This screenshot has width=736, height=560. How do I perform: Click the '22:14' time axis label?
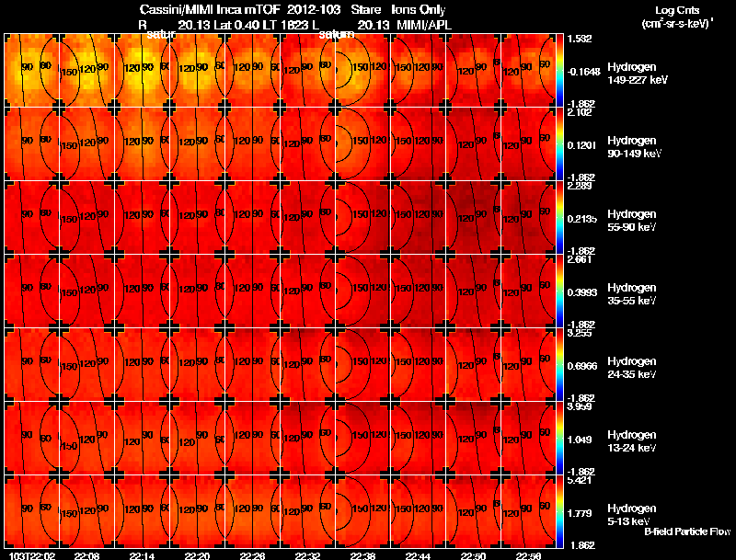coord(143,555)
